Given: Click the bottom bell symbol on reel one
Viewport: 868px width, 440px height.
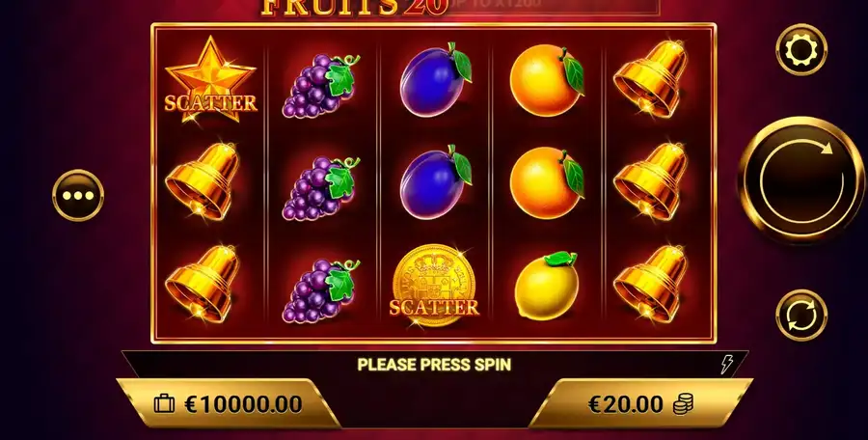Looking at the screenshot, I should (x=203, y=283).
